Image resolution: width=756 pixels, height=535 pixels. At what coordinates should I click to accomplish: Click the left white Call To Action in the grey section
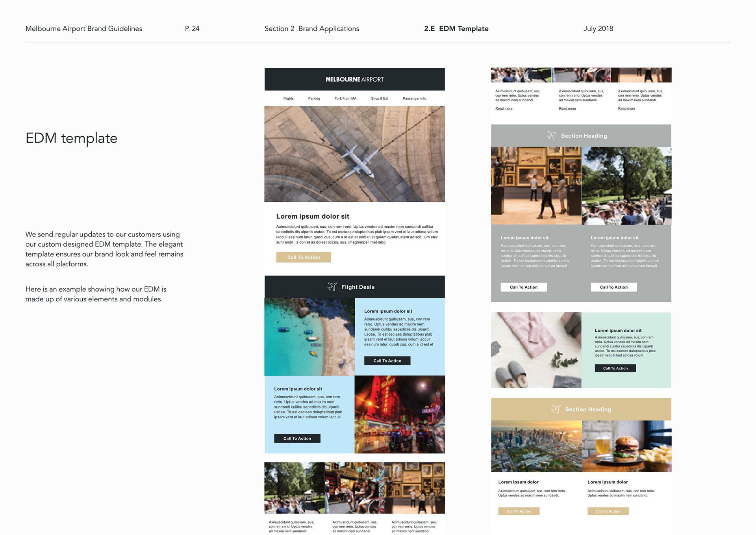(523, 287)
